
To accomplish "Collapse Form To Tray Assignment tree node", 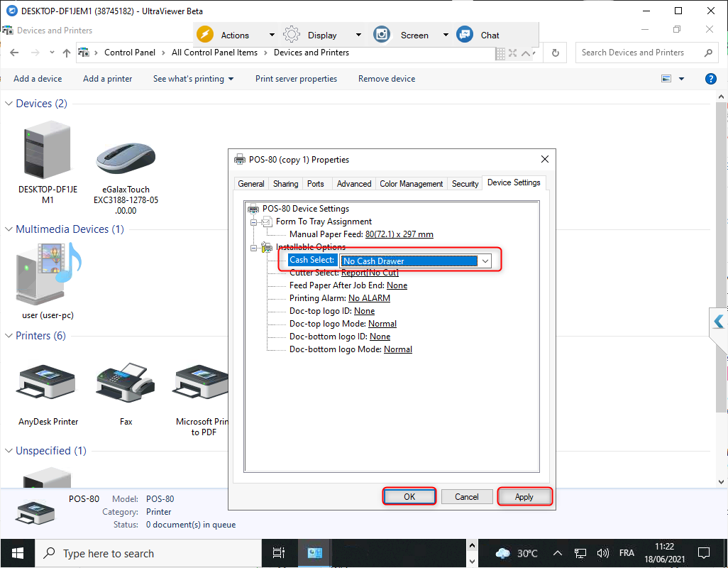I will pos(253,222).
